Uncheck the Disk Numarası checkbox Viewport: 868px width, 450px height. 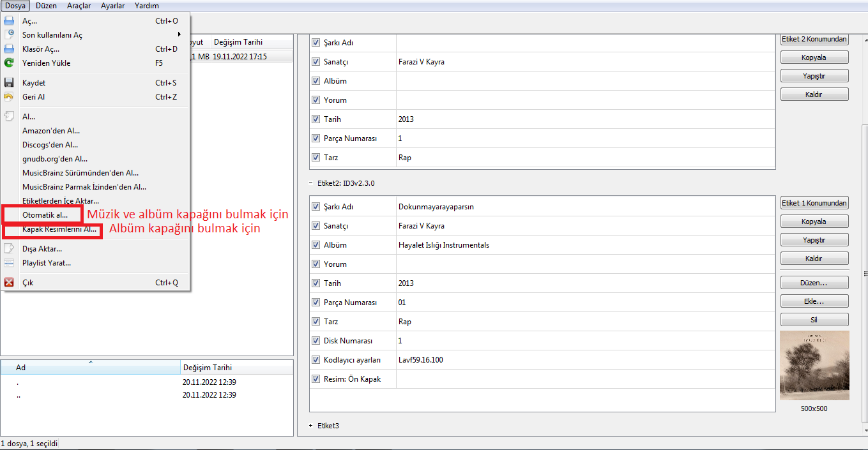coord(316,341)
